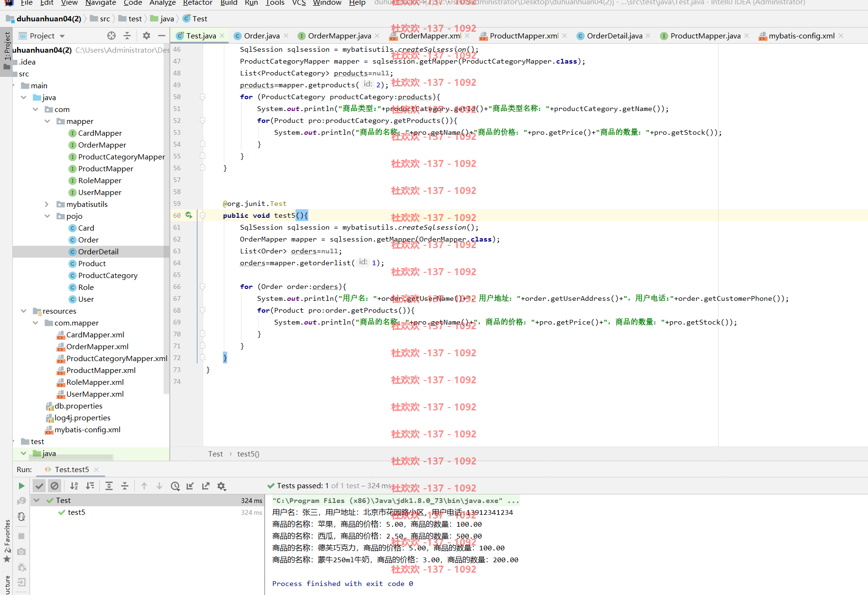Open the Navigate menu

101,3
